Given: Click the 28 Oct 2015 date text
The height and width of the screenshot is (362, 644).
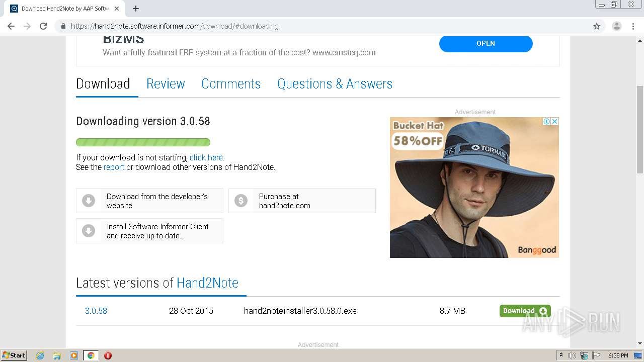Looking at the screenshot, I should click(191, 311).
